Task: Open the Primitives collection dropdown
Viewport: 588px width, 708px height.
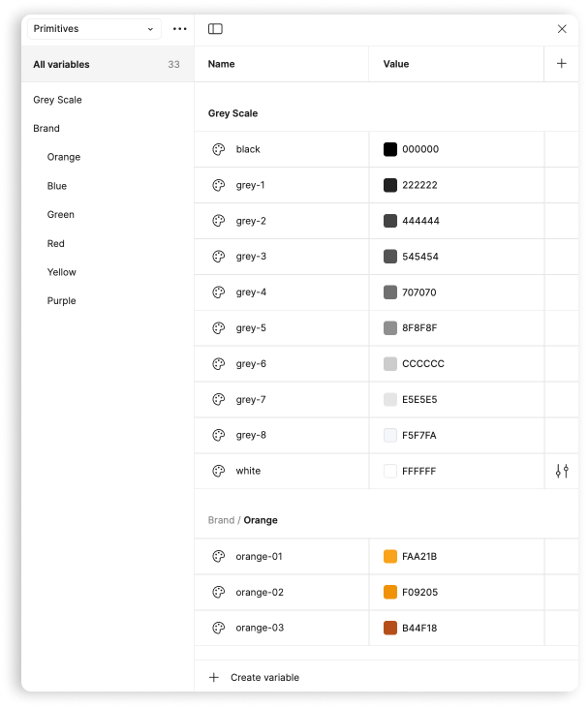Action: [93, 29]
